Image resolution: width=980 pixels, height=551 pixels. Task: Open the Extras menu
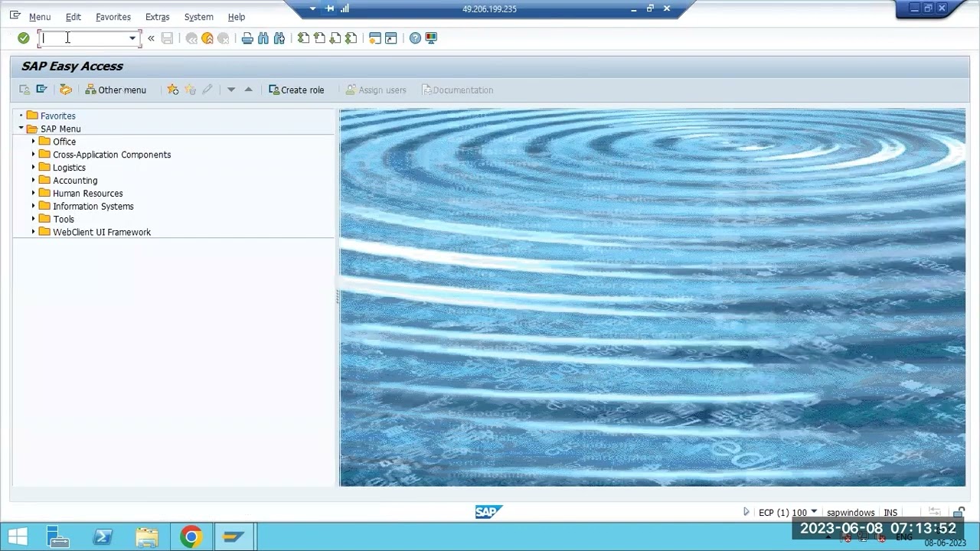point(158,17)
